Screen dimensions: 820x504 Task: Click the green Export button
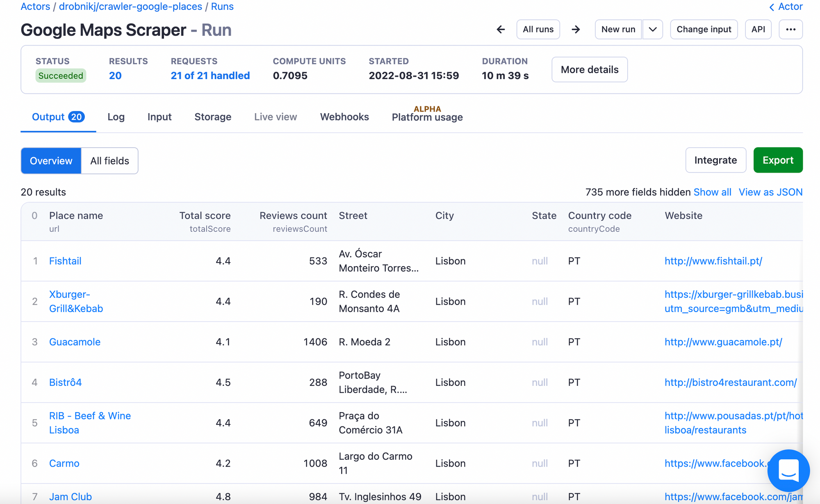click(x=778, y=160)
